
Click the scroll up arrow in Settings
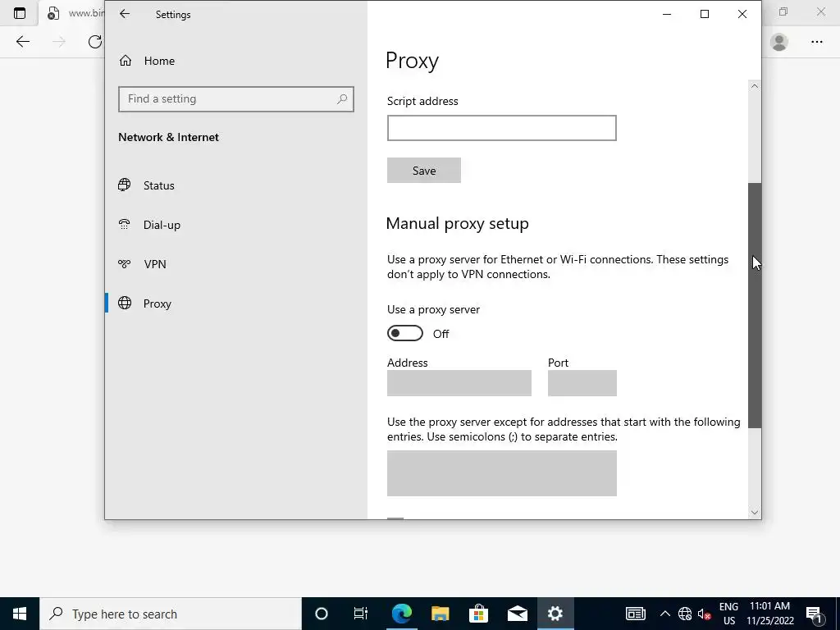click(x=755, y=86)
